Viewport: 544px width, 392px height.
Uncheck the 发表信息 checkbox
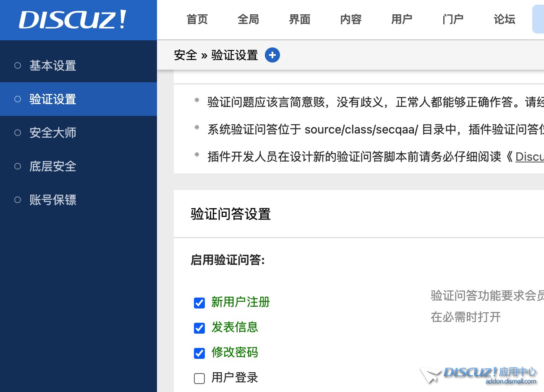199,328
